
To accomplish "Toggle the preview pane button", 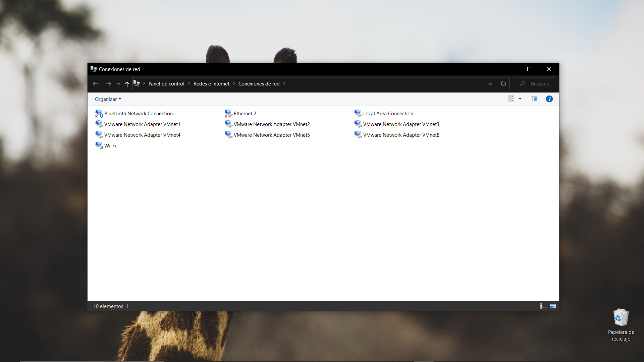I will pyautogui.click(x=534, y=99).
